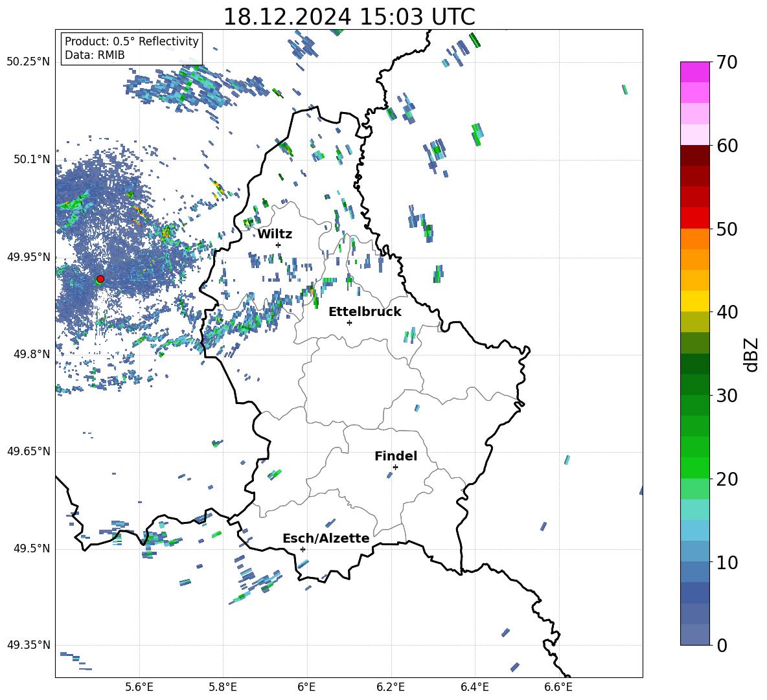Screen dimensions: 767x700
Task: Click the 49.35°N latitude label
Action: pos(29,645)
